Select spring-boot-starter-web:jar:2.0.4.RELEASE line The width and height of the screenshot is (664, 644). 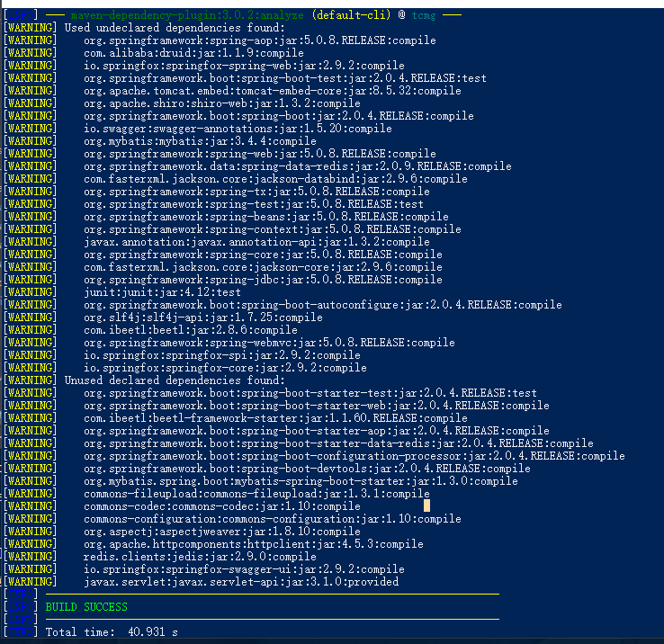click(x=317, y=406)
